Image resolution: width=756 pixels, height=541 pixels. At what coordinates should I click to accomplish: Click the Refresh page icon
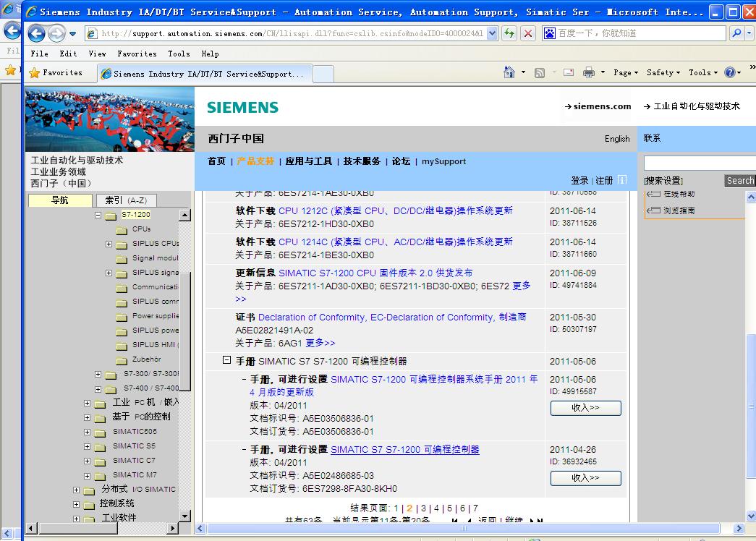point(509,33)
